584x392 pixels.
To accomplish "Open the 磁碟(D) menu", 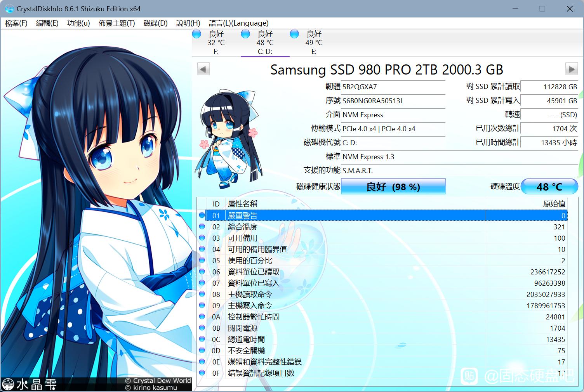I will [155, 23].
